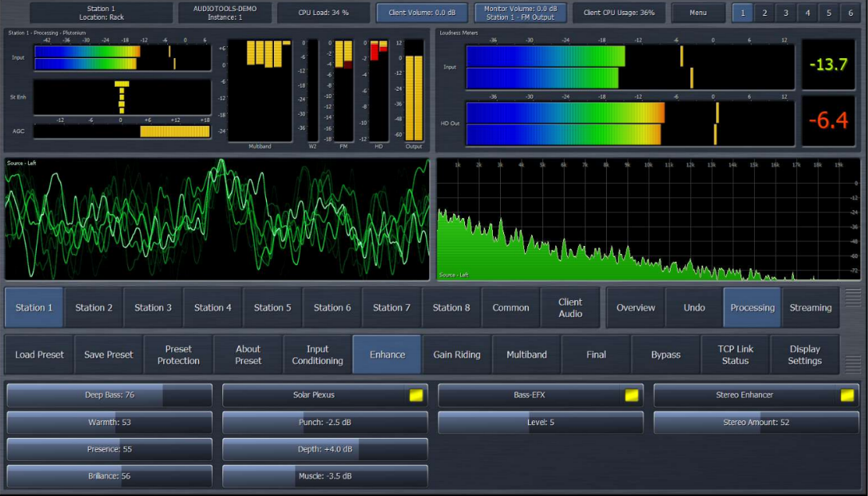The image size is (868, 496).
Task: Open the Menu
Action: tap(698, 13)
